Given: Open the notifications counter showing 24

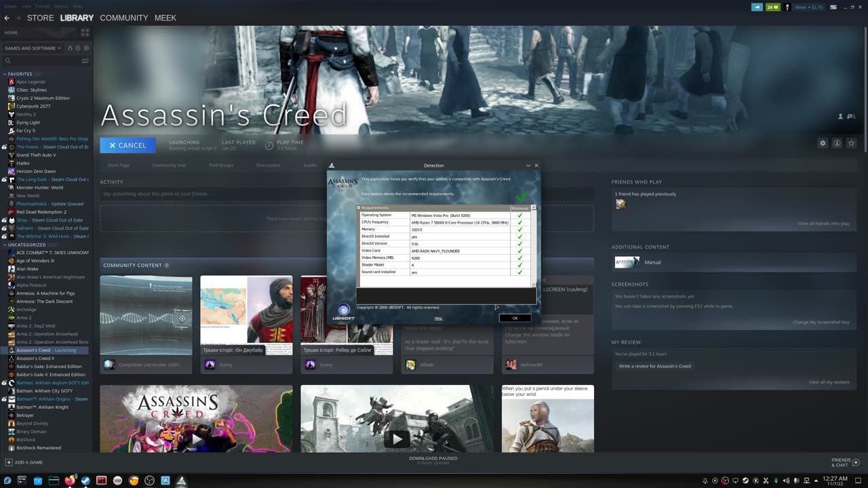Looking at the screenshot, I should click(x=772, y=7).
